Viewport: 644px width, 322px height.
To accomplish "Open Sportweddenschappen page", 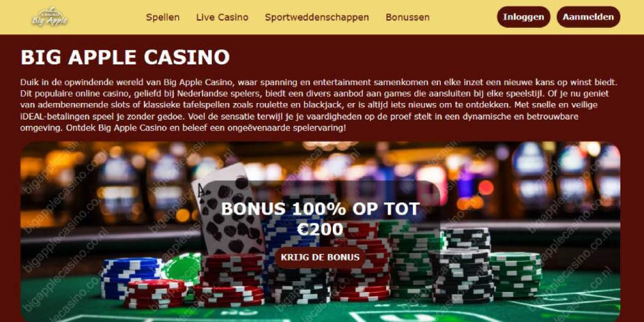I will (x=317, y=17).
